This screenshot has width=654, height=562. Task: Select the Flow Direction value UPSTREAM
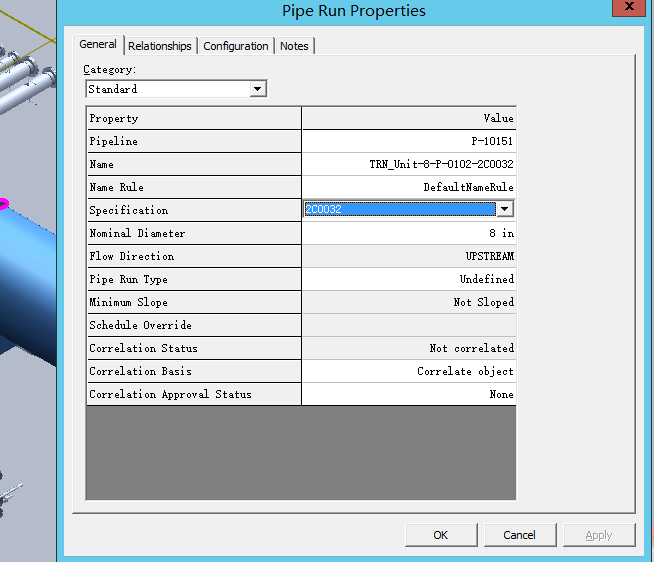(x=409, y=256)
